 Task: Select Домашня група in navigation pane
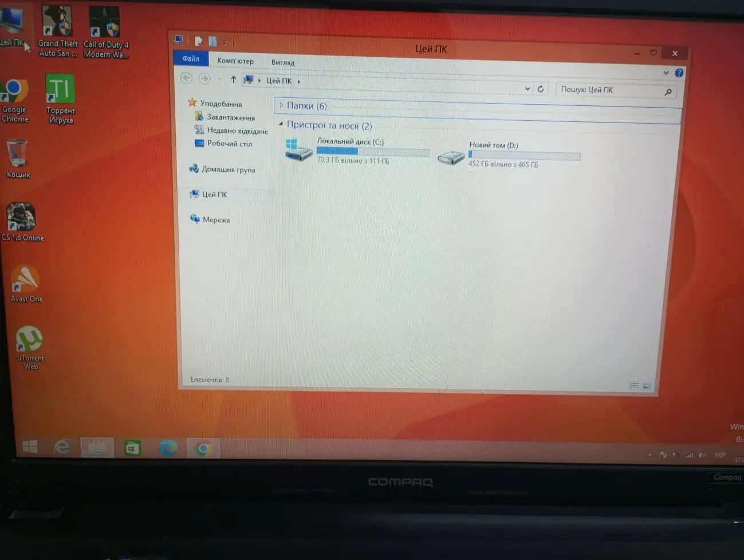coord(222,169)
